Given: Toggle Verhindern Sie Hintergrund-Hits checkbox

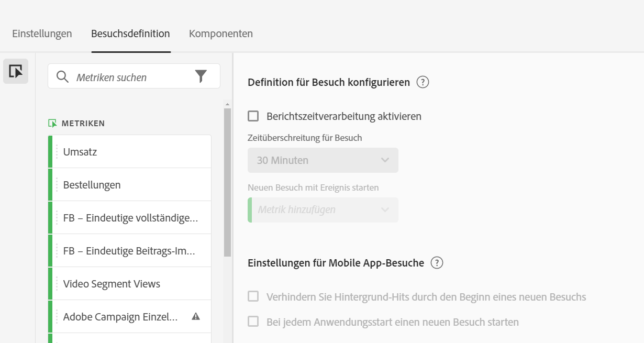Looking at the screenshot, I should coord(253,297).
